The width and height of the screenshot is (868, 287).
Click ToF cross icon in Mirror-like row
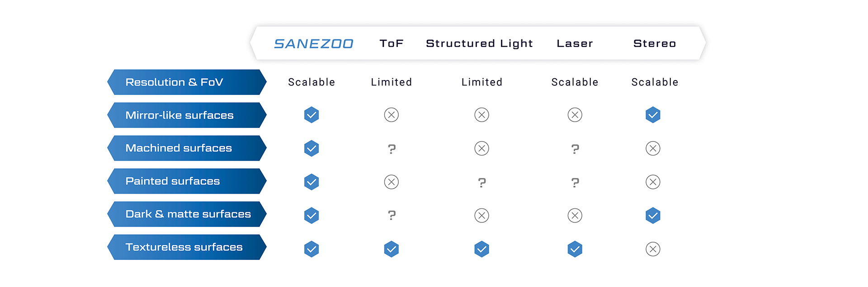[x=392, y=115]
